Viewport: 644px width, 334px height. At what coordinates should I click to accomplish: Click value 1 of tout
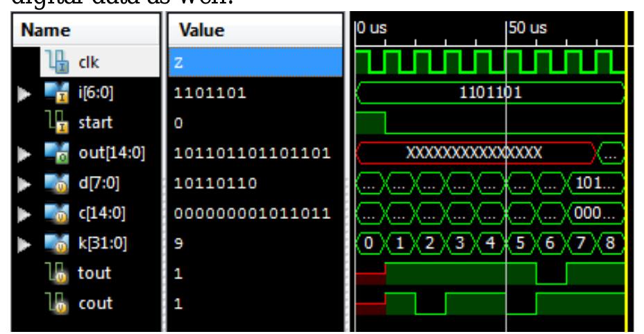click(x=178, y=274)
